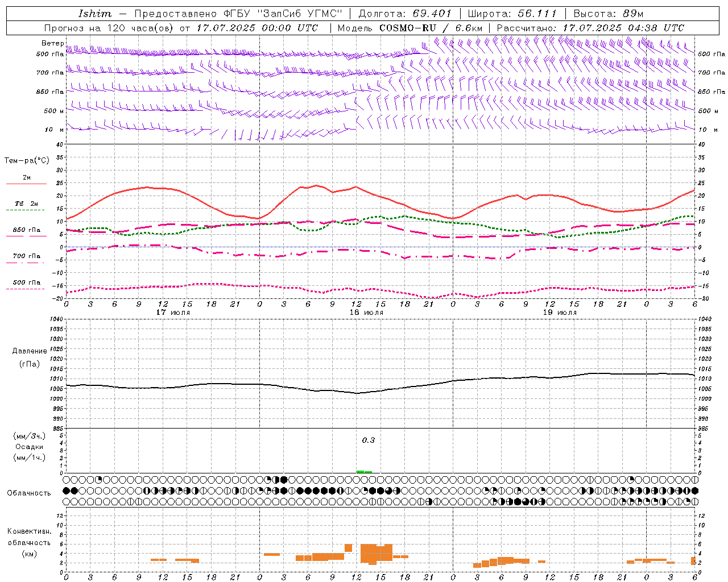Click the "Высота: 89м" header field
The width and height of the screenshot is (728, 582).
click(x=609, y=14)
